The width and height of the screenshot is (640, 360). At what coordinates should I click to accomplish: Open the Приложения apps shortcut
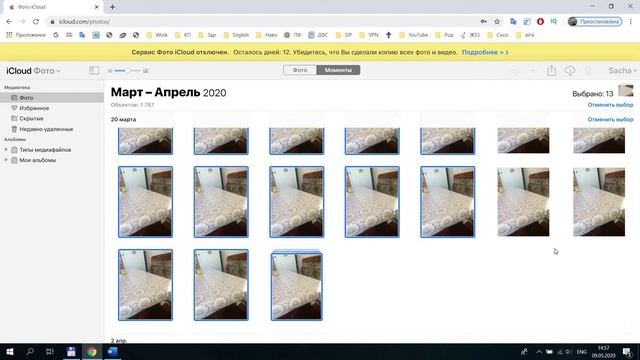[x=26, y=35]
